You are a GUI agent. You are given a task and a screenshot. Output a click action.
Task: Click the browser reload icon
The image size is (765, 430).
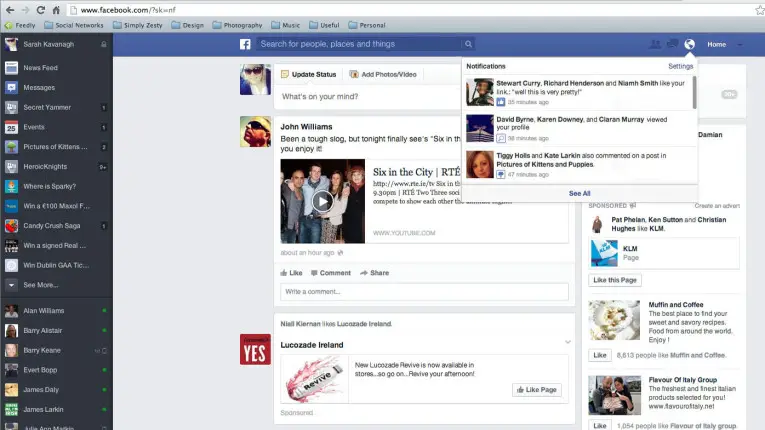[41, 9]
